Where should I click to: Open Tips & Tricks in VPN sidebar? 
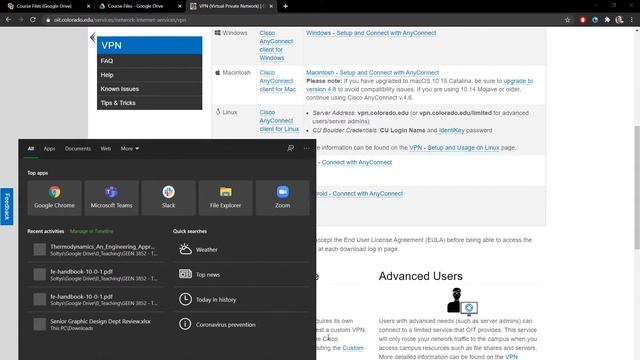point(149,103)
